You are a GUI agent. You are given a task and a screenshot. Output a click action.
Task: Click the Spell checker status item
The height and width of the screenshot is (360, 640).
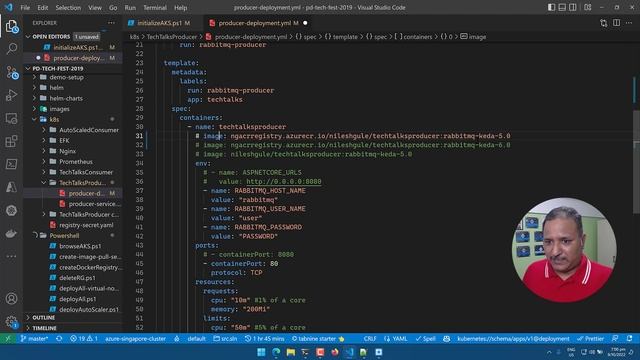coord(425,339)
